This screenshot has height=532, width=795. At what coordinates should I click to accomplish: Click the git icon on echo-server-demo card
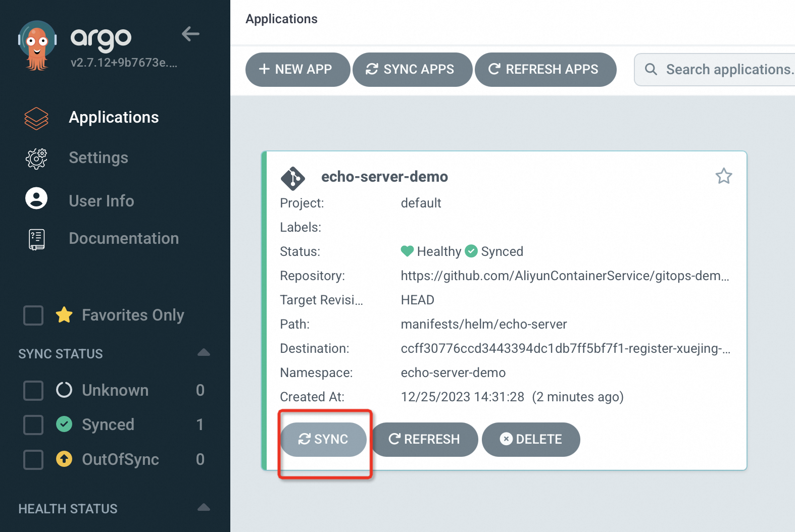click(x=292, y=178)
